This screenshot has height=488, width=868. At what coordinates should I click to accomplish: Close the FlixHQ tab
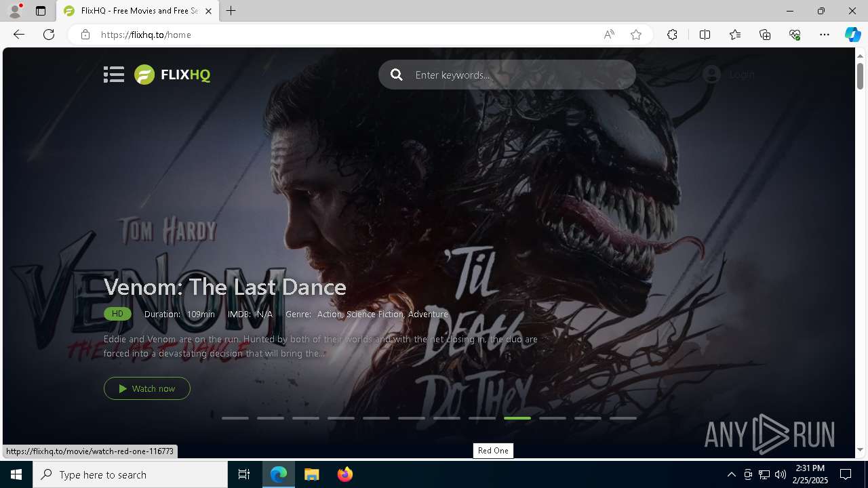point(208,11)
